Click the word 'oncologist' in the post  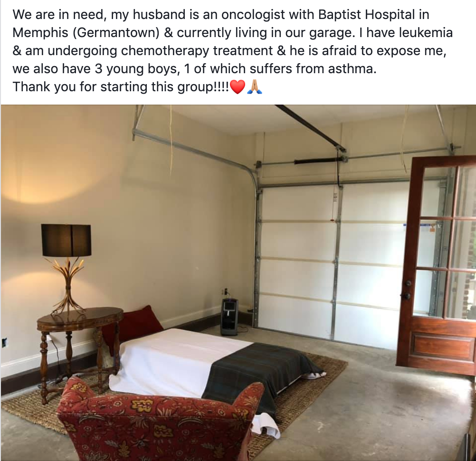(254, 15)
